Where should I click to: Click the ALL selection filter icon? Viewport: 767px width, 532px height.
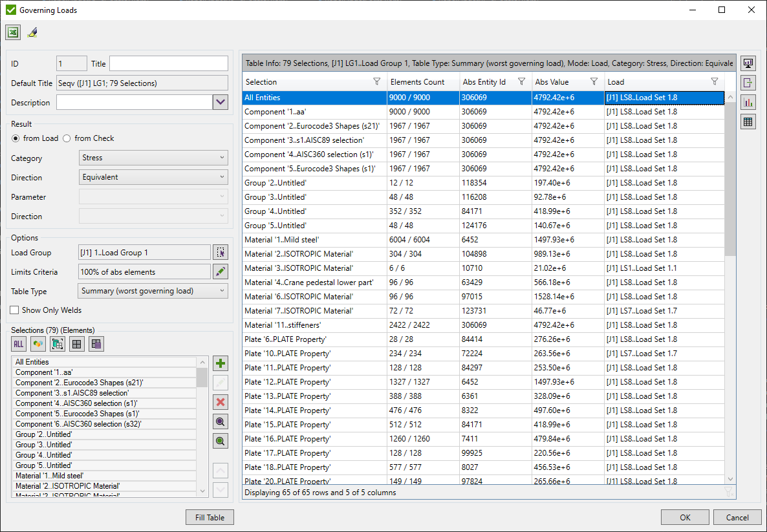18,343
